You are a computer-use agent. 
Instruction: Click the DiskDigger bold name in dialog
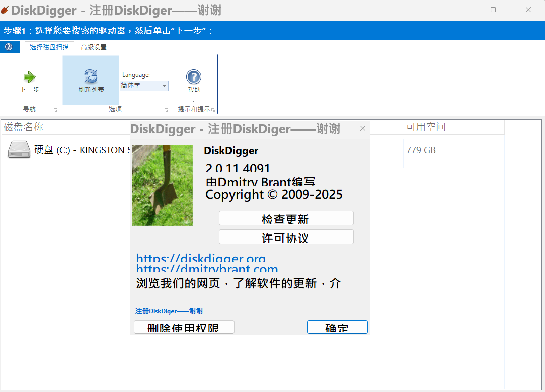(x=231, y=151)
